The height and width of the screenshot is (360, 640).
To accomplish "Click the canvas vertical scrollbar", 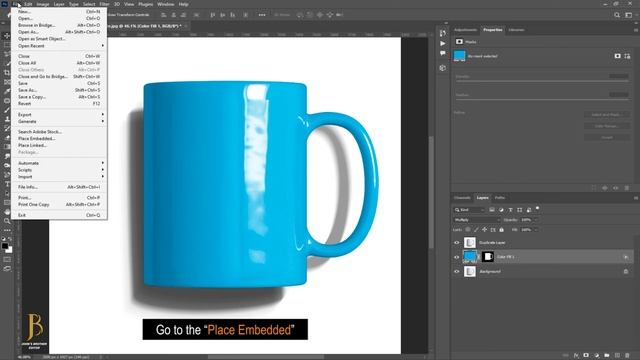I will [x=431, y=192].
